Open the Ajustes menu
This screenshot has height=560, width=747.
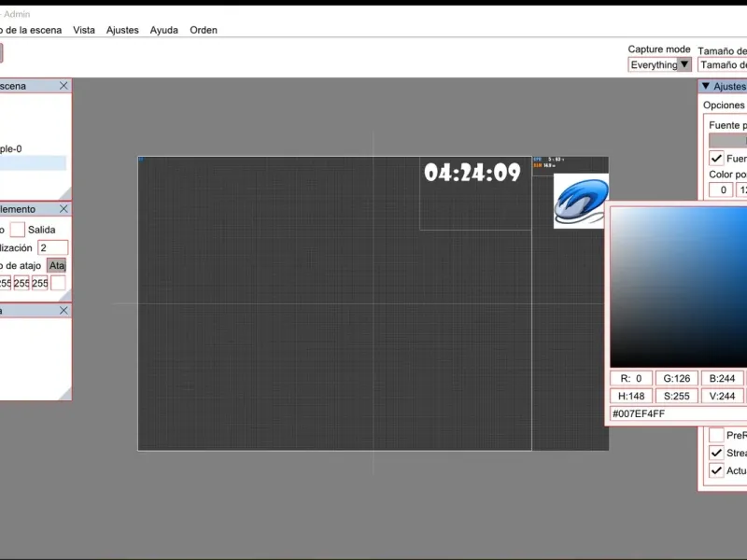coord(122,30)
